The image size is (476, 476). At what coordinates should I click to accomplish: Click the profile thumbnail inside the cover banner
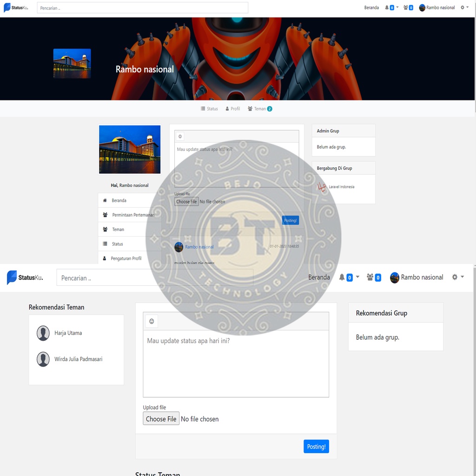pyautogui.click(x=72, y=63)
